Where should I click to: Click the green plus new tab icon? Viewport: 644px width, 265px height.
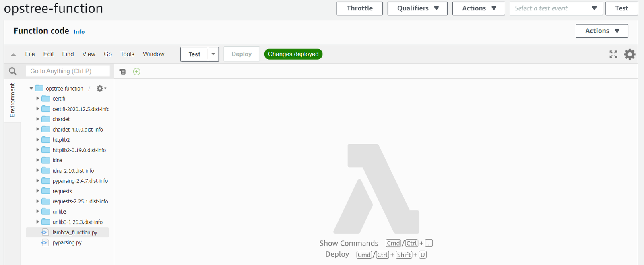point(137,72)
